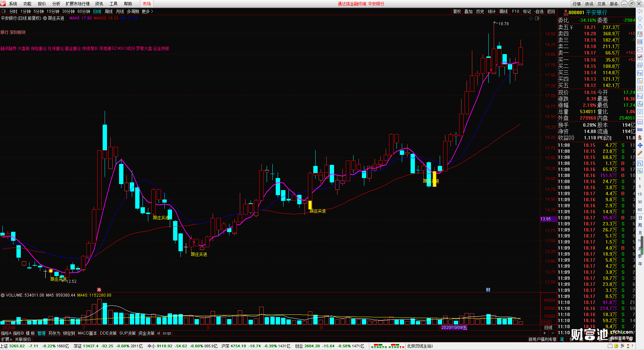Open the 系统 menu

[13, 4]
